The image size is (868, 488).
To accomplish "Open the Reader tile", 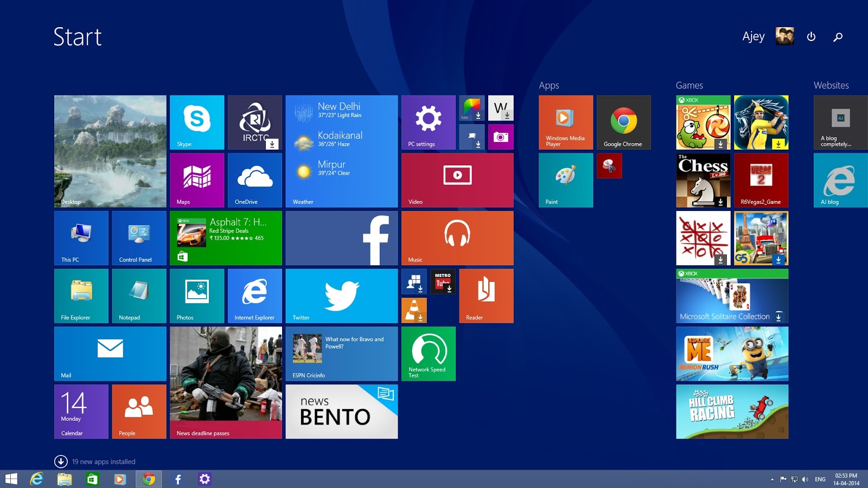I will (x=486, y=296).
